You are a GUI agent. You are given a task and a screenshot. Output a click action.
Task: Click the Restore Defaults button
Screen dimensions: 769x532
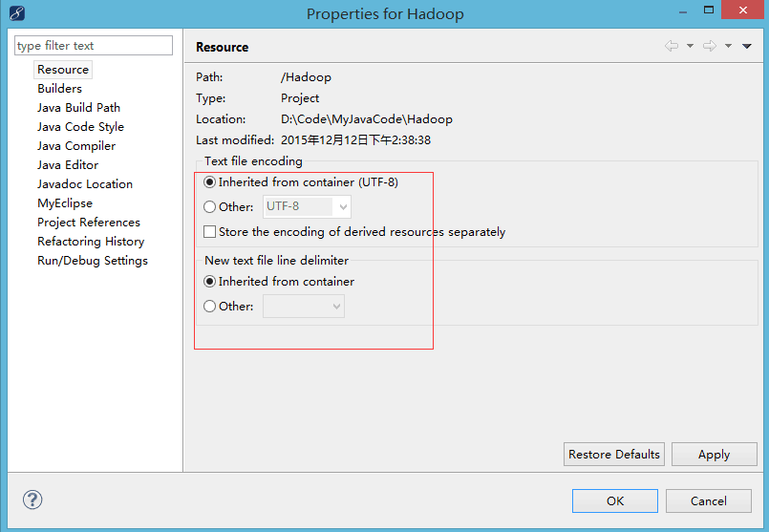[x=614, y=454]
